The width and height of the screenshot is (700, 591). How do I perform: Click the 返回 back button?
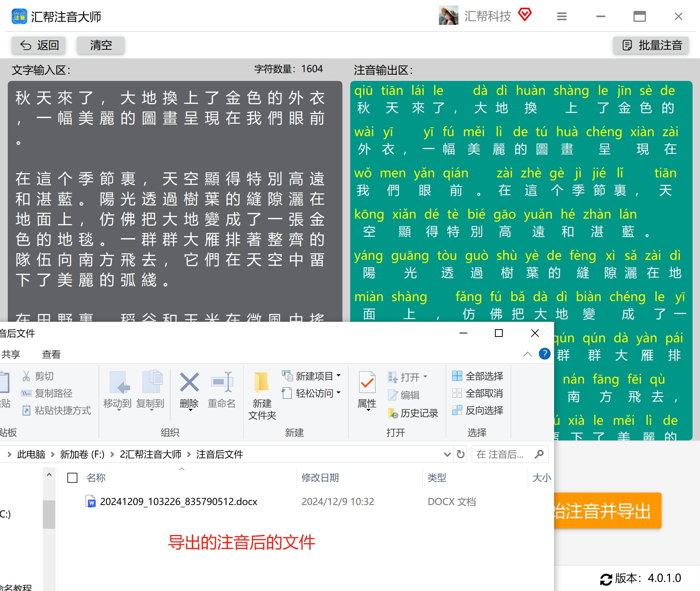[x=39, y=45]
